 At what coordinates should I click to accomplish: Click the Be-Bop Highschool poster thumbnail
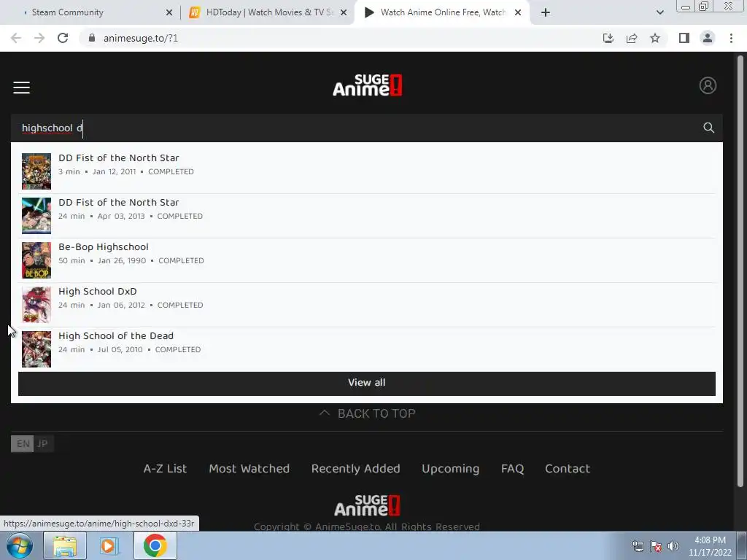36,260
